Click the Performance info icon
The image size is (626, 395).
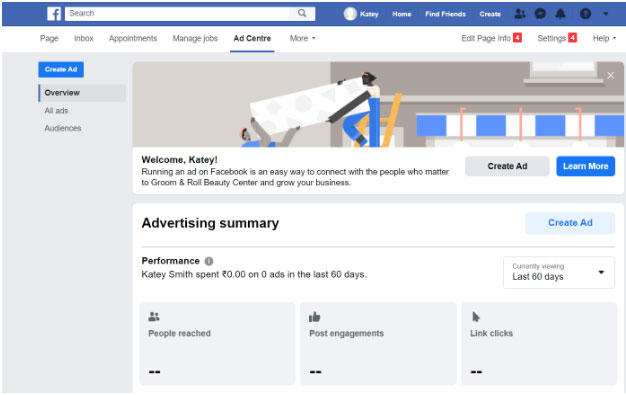[209, 261]
